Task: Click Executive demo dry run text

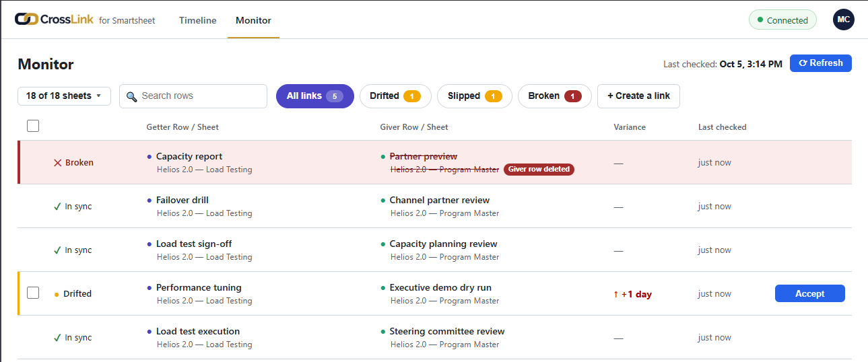Action: click(x=440, y=287)
